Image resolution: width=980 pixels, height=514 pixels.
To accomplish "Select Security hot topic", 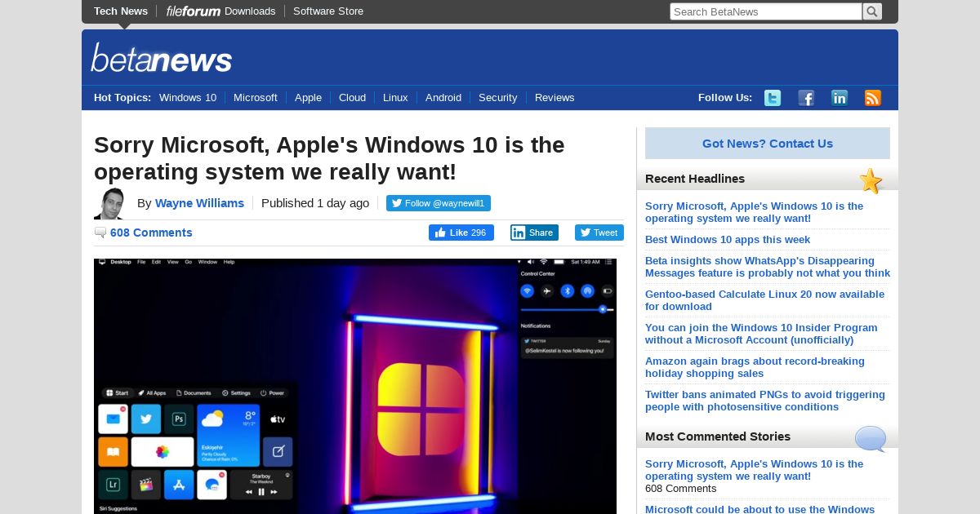I will coord(498,98).
